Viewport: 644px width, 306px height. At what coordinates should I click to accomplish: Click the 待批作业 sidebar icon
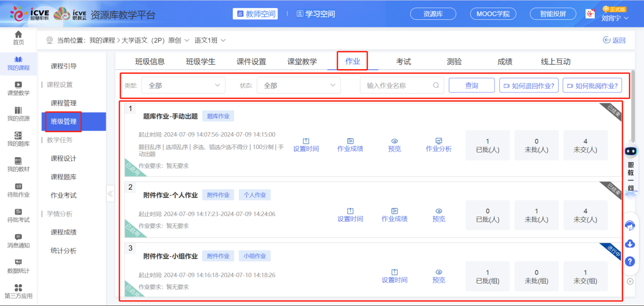18,187
